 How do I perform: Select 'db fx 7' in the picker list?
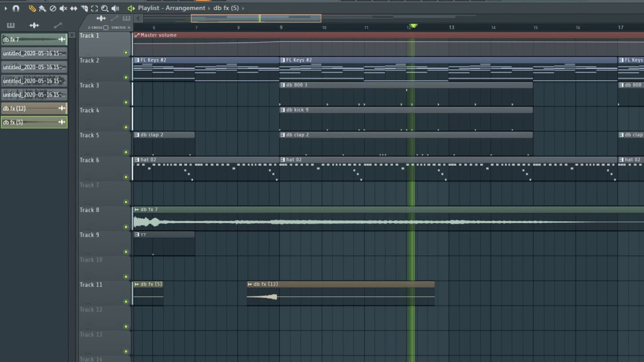pos(34,39)
